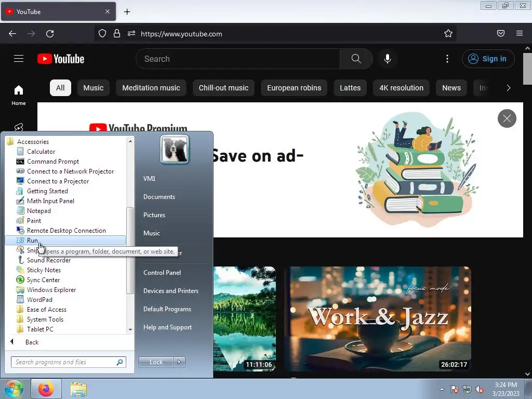The image size is (532, 399).
Task: Click the YouTube search magnifier button
Action: pyautogui.click(x=356, y=59)
